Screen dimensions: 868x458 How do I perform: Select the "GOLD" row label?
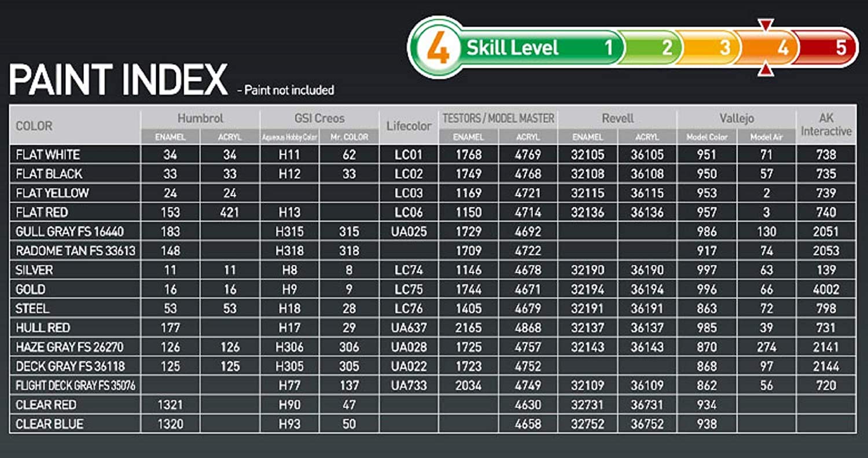pos(31,289)
